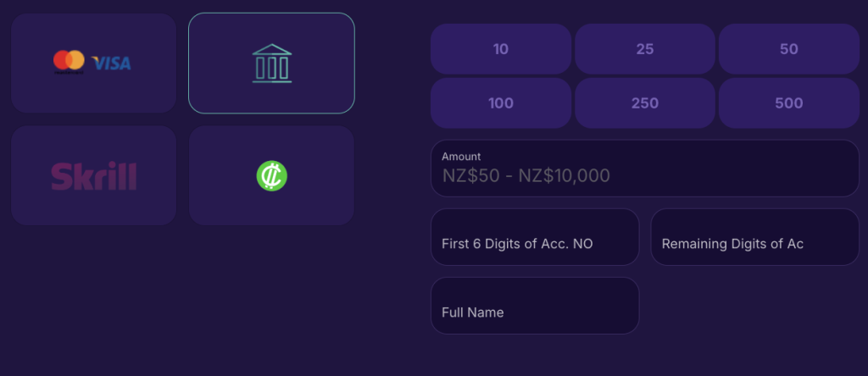Click the VISA logo
Image resolution: width=868 pixels, height=376 pixels.
(111, 64)
